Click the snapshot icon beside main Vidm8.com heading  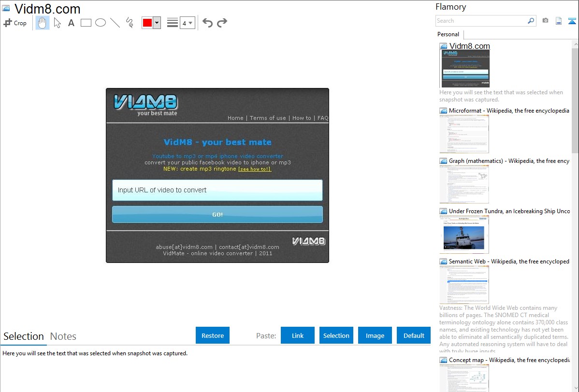point(6,8)
